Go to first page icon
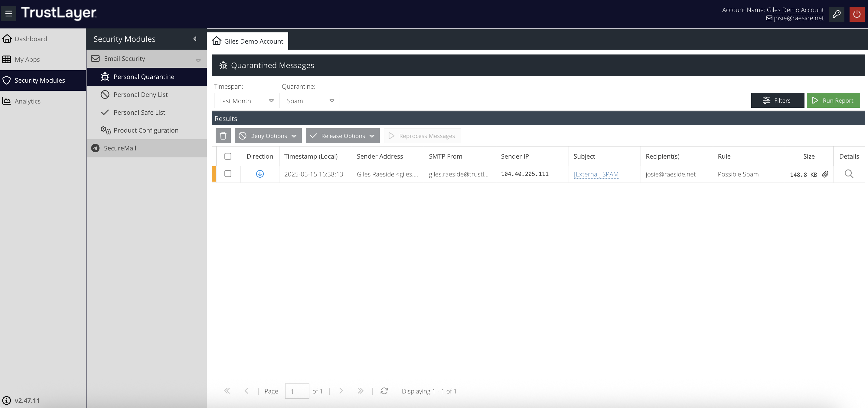 pyautogui.click(x=227, y=391)
